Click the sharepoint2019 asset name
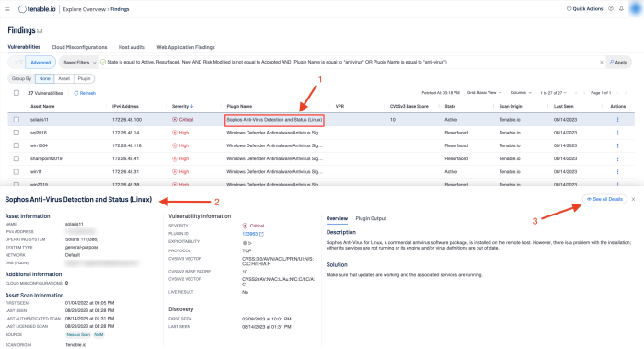644x349 pixels. (x=46, y=158)
